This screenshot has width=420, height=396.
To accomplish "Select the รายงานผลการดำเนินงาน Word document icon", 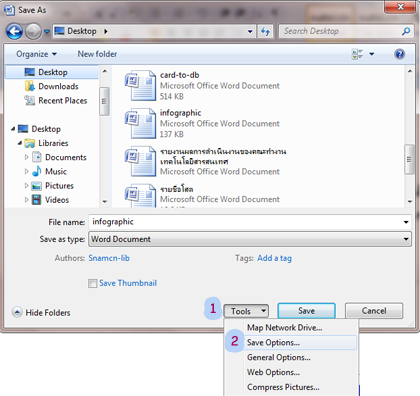I will click(x=140, y=161).
